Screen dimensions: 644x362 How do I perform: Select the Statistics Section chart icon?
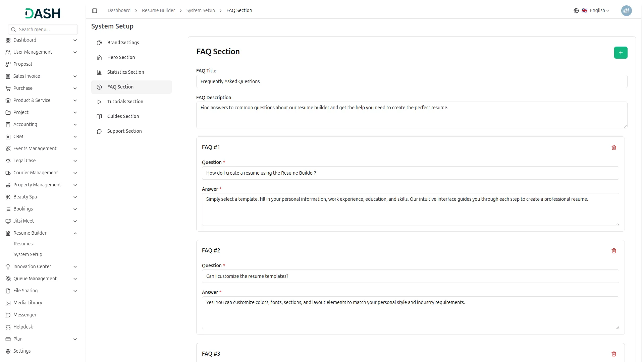[99, 72]
